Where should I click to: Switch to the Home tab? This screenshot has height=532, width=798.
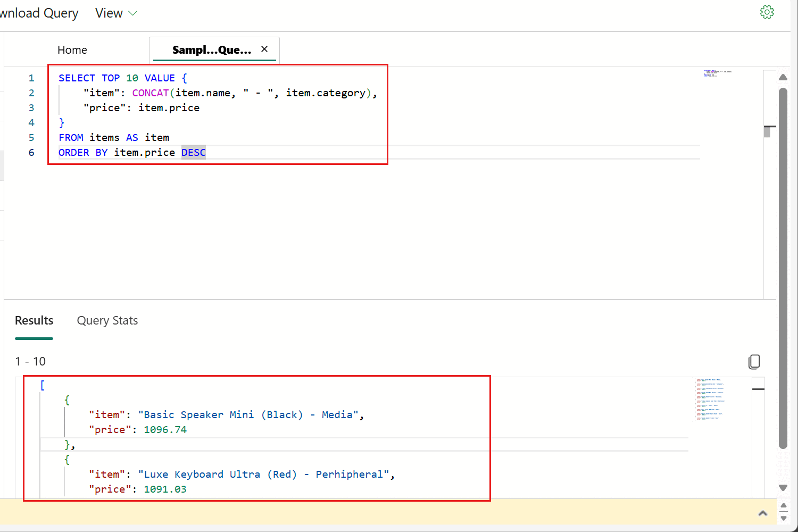click(x=72, y=50)
